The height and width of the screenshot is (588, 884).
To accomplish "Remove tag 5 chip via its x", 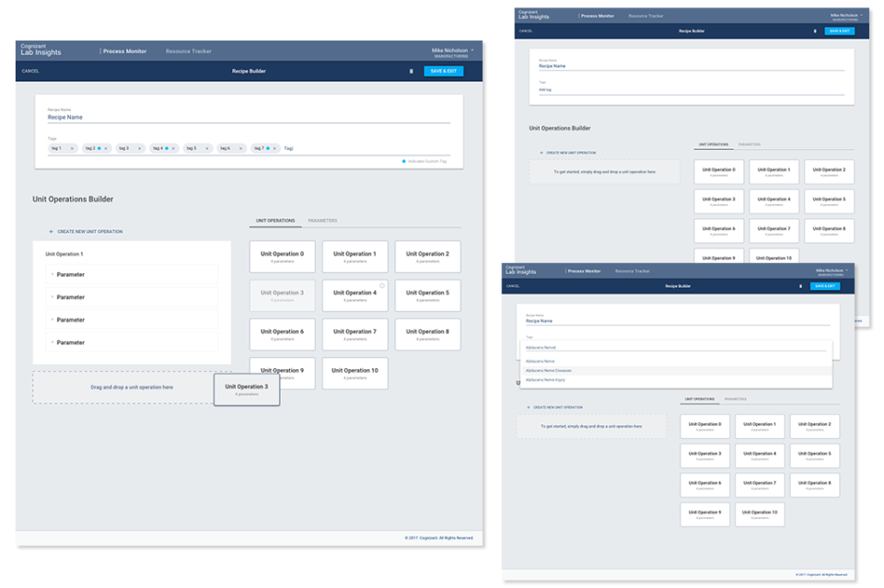I will point(207,149).
